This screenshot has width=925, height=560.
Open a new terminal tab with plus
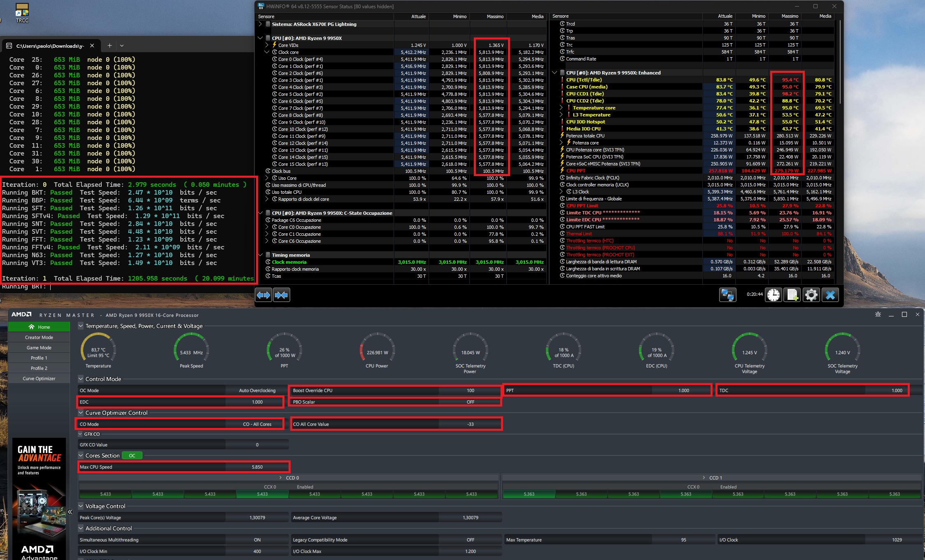[x=110, y=46]
